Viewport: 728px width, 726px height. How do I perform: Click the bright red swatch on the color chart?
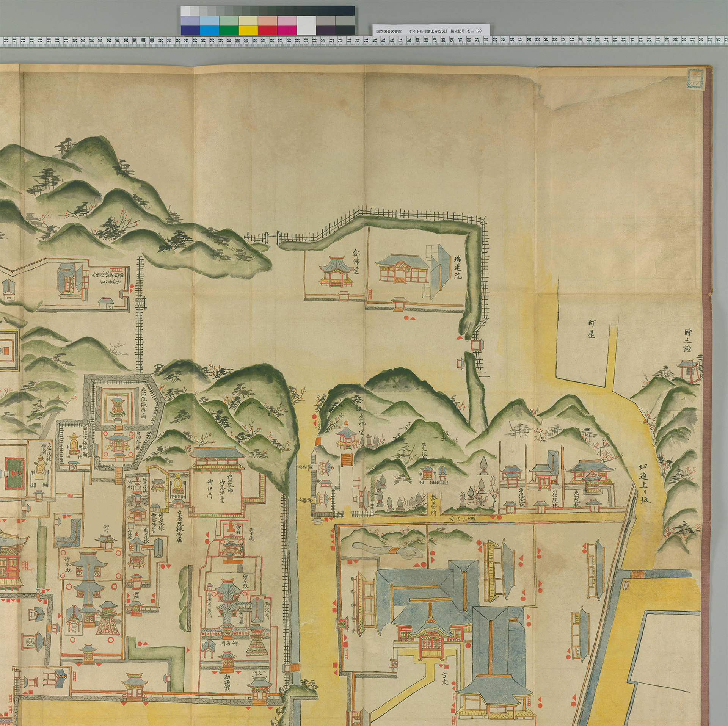(268, 30)
